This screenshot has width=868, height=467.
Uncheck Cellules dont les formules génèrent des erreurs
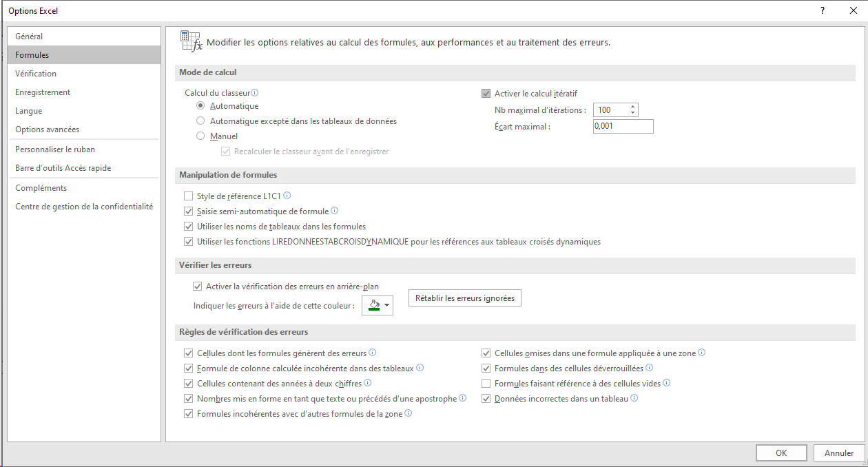[189, 353]
